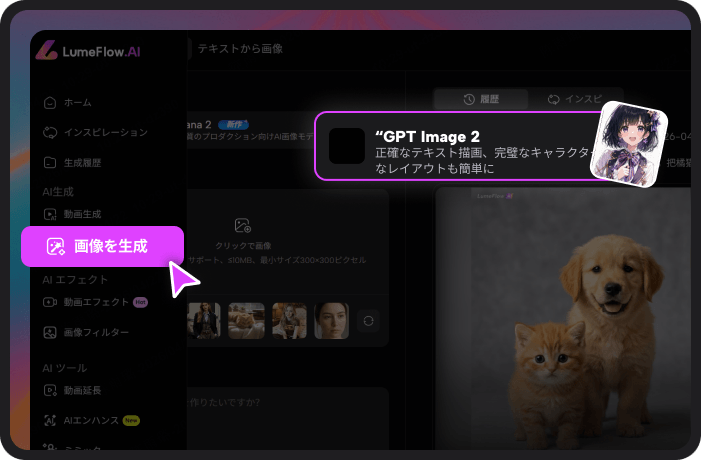Select the woman in dark jacket sample thumbnail
Image resolution: width=701 pixels, height=460 pixels.
[x=204, y=321]
